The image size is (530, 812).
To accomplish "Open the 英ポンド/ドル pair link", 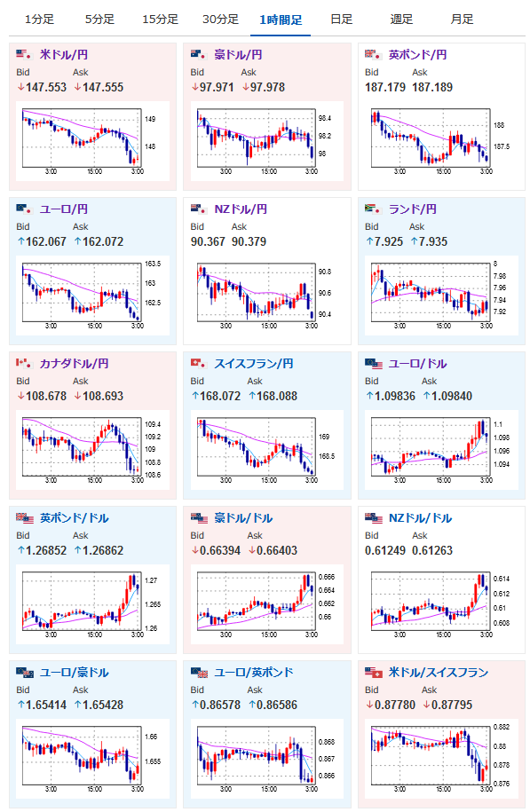I will tap(74, 518).
